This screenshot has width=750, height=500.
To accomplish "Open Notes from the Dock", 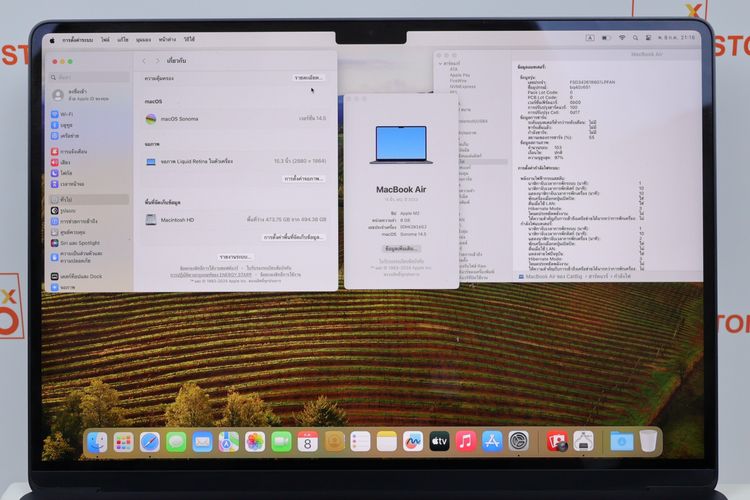I will (x=386, y=442).
